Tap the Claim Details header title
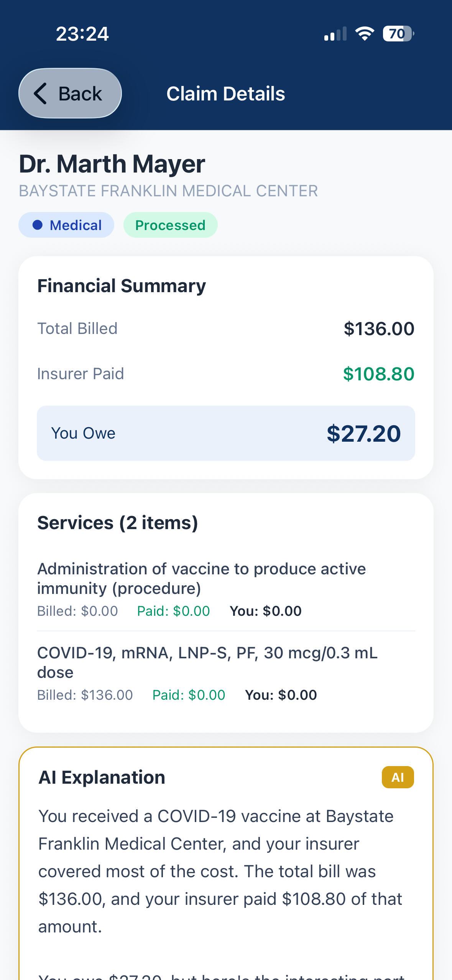 pyautogui.click(x=225, y=94)
